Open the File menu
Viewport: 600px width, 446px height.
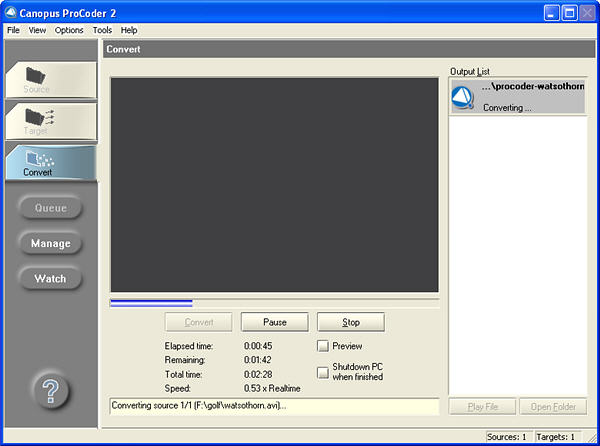click(13, 30)
